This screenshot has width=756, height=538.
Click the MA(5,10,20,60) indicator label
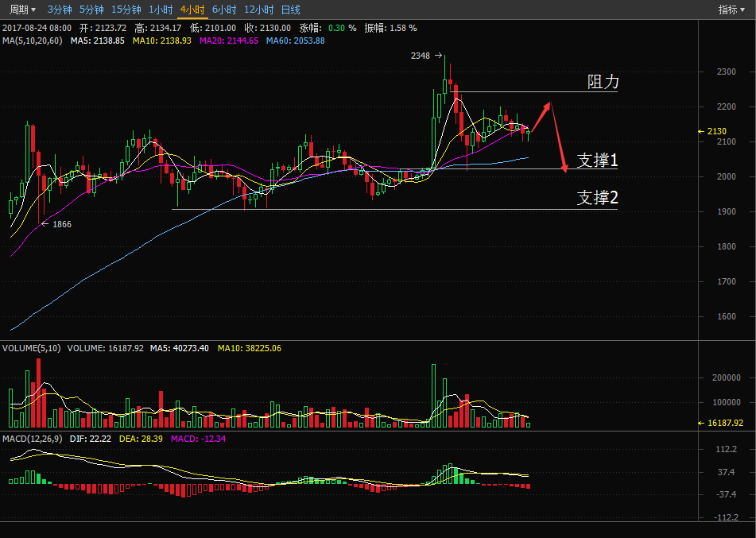[x=33, y=41]
